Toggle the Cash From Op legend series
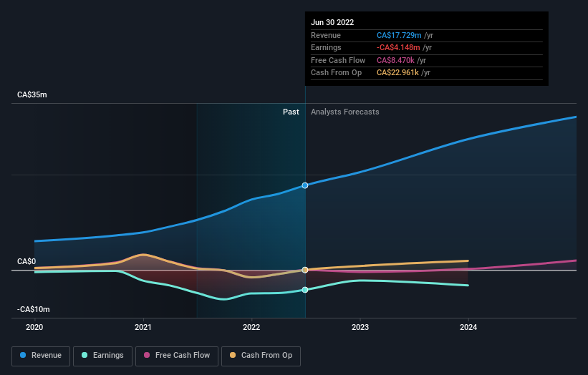Screen dimensions: 588x375 (x=261, y=356)
